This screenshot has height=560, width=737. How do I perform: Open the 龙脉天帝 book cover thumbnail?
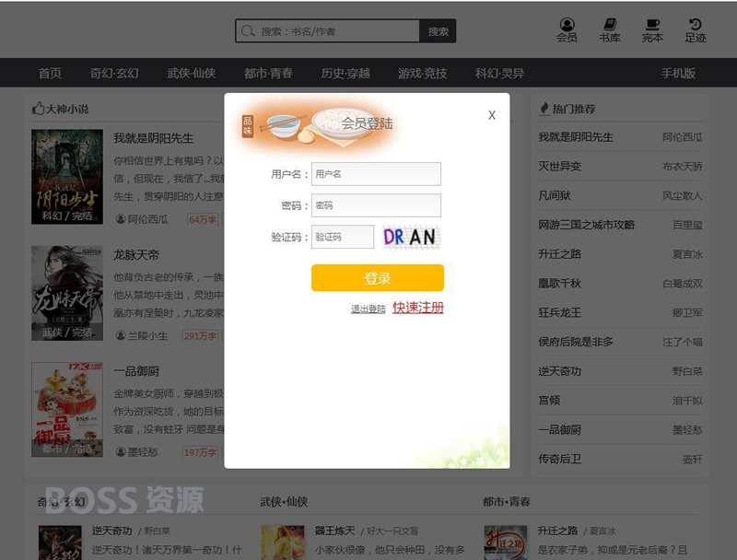[x=67, y=293]
